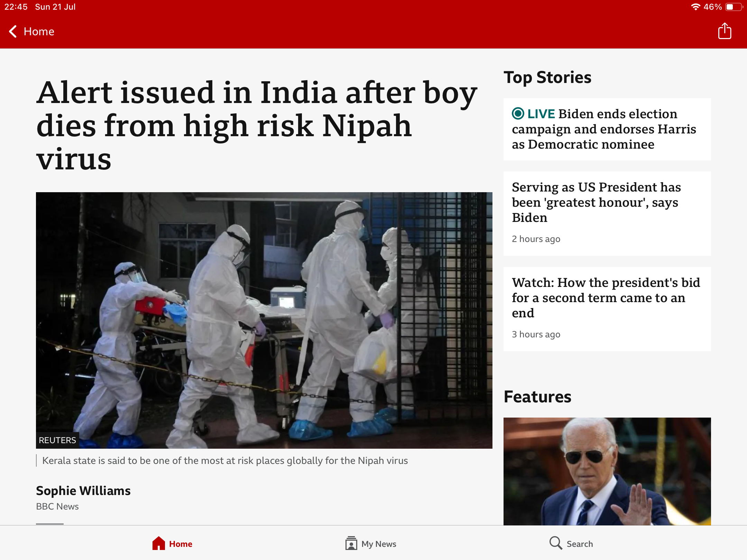Viewport: 747px width, 560px height.
Task: Switch to the Search tab
Action: pyautogui.click(x=571, y=544)
